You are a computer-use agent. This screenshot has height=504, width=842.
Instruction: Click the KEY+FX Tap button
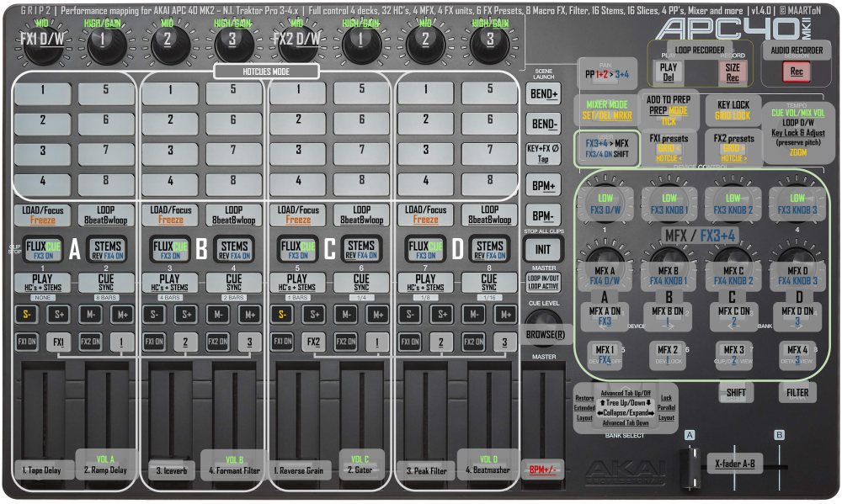coord(543,154)
